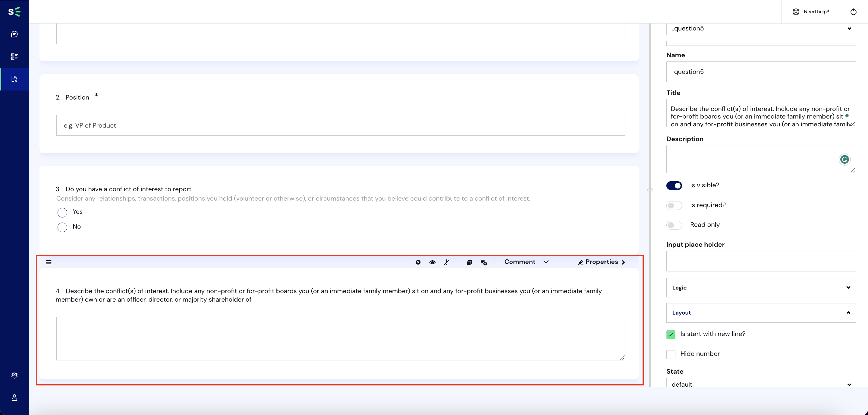Click the Grammarly icon in Description

(844, 160)
